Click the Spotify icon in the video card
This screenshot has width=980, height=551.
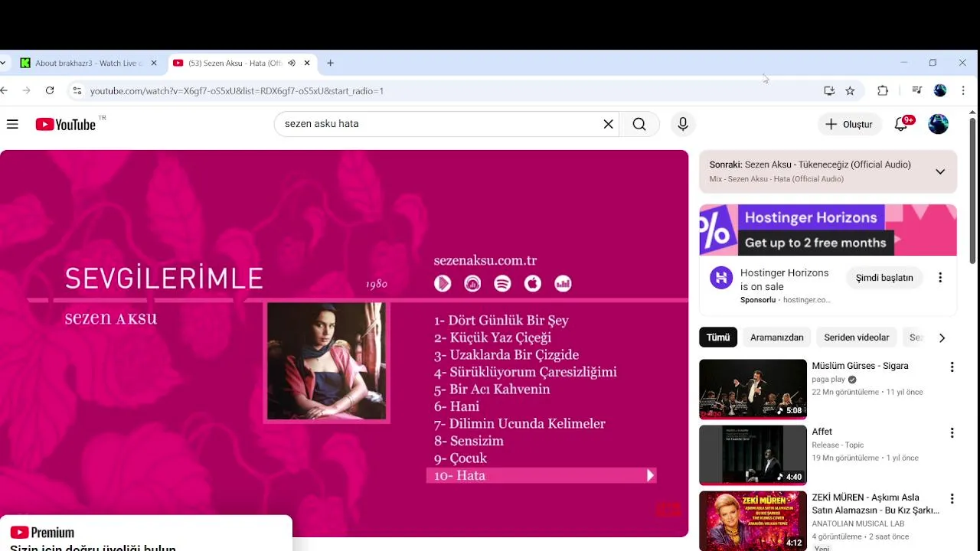point(502,284)
